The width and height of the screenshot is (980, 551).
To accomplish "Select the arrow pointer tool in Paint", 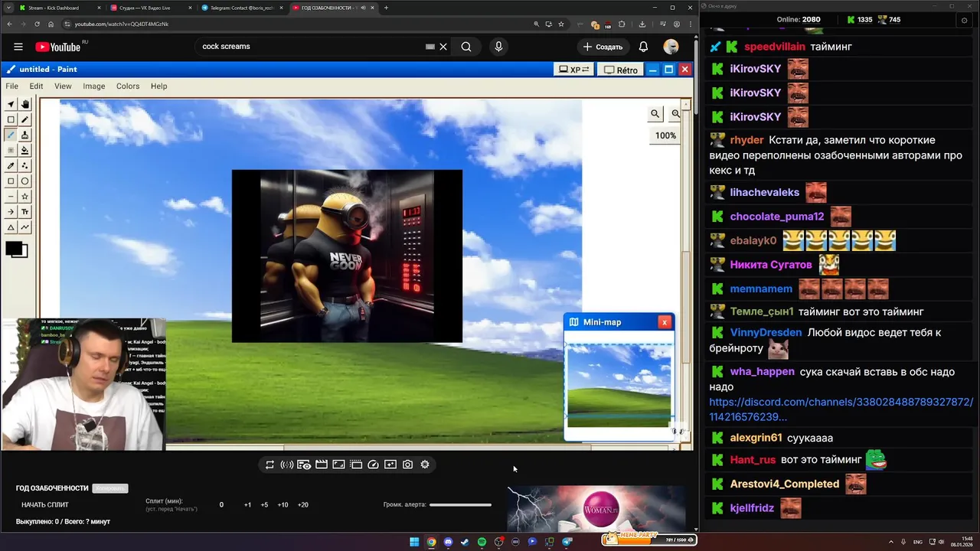I will [x=11, y=104].
